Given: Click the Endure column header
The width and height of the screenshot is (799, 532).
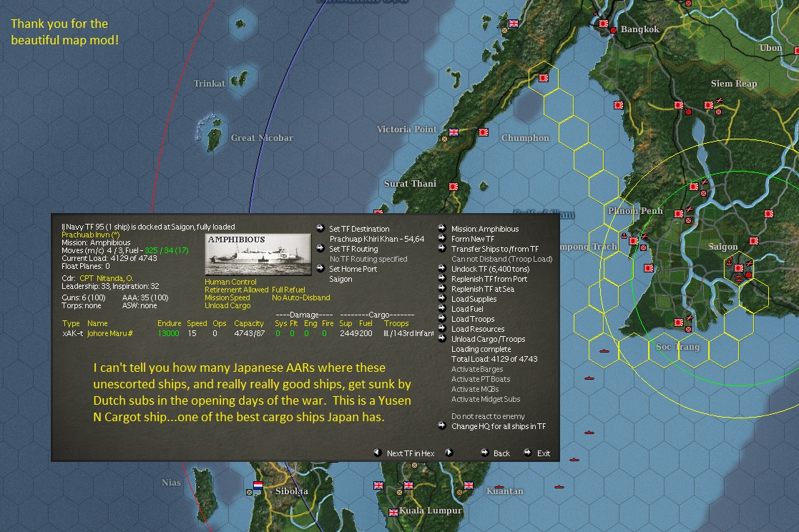Looking at the screenshot, I should click(x=170, y=323).
